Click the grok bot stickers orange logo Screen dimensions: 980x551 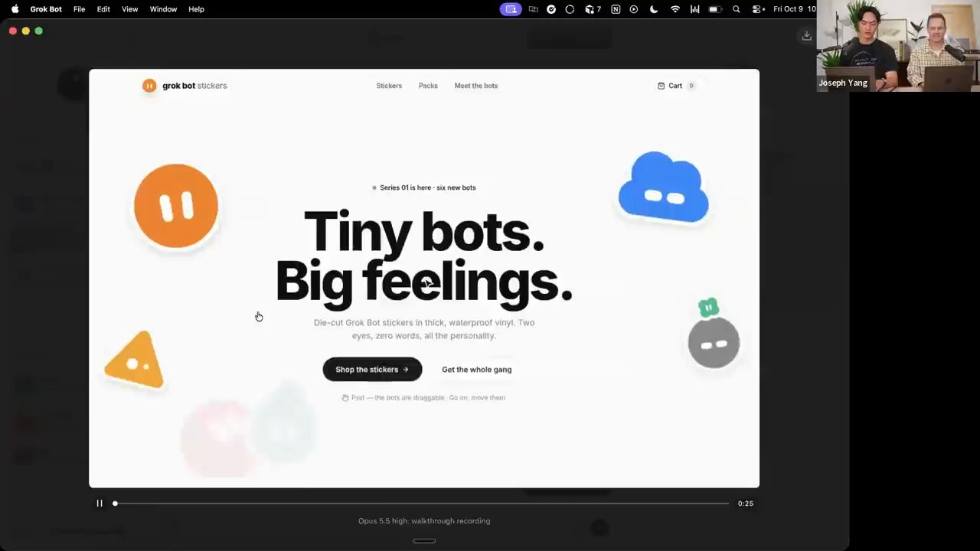click(x=149, y=86)
